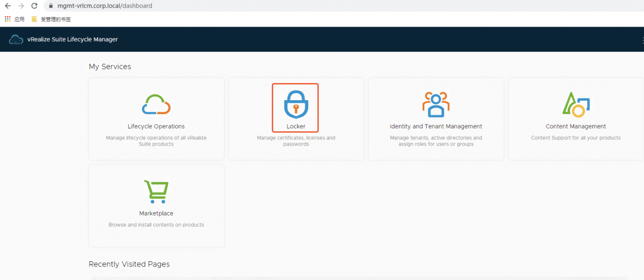This screenshot has width=644, height=280.
Task: Open the Lifecycle Operations cloud icon
Action: click(156, 104)
